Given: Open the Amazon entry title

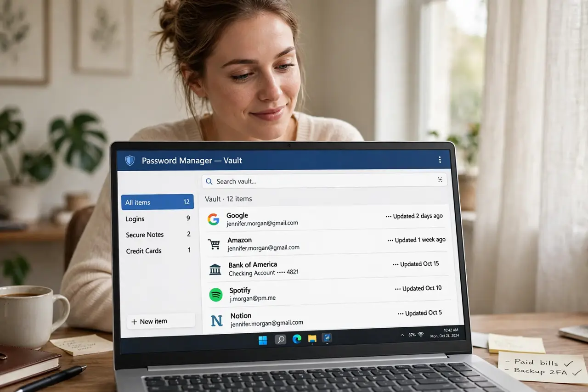Looking at the screenshot, I should pyautogui.click(x=239, y=240).
